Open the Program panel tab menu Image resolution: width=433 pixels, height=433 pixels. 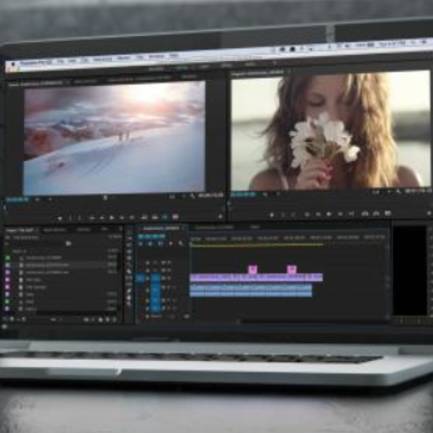pyautogui.click(x=289, y=71)
